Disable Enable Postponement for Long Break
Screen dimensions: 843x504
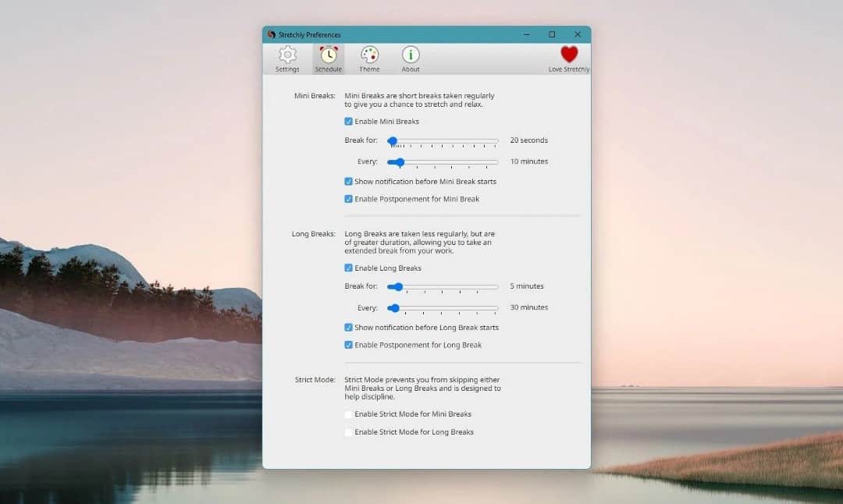(x=349, y=345)
